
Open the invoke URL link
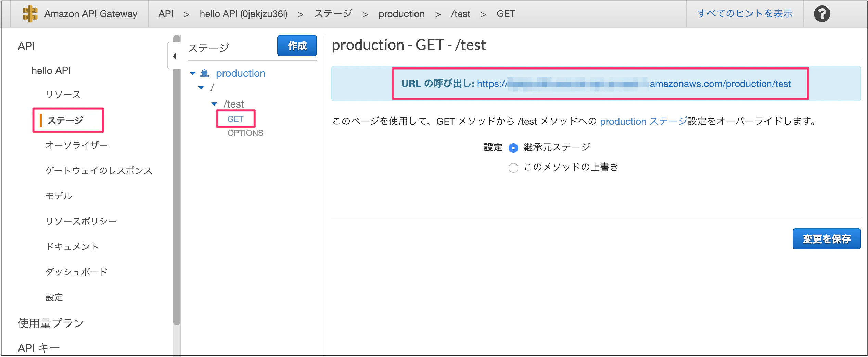pyautogui.click(x=634, y=84)
